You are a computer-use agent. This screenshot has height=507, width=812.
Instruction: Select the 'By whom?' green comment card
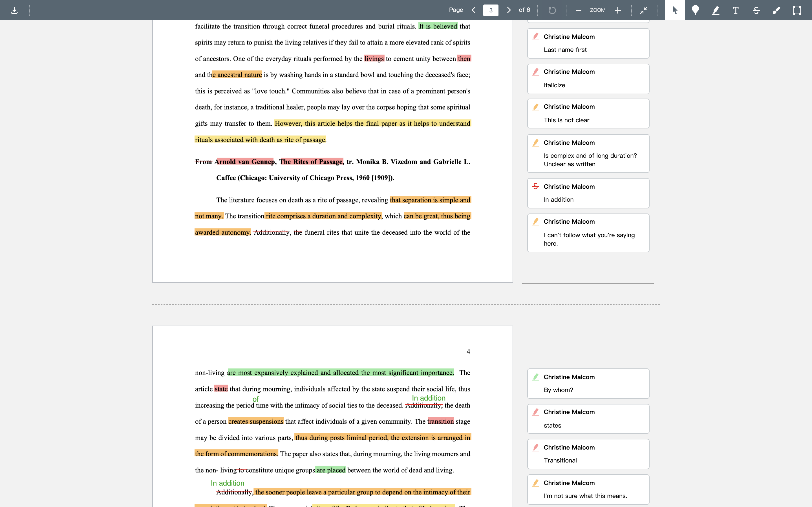click(x=588, y=384)
